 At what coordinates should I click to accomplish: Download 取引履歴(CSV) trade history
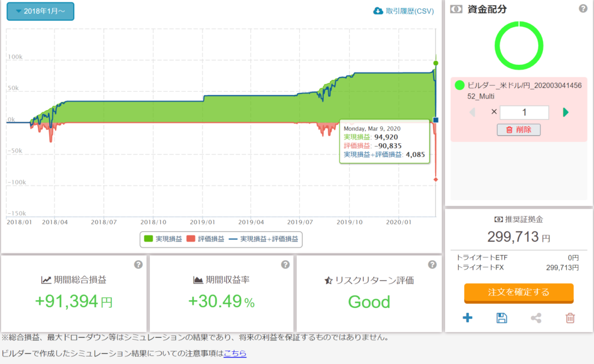coord(403,11)
